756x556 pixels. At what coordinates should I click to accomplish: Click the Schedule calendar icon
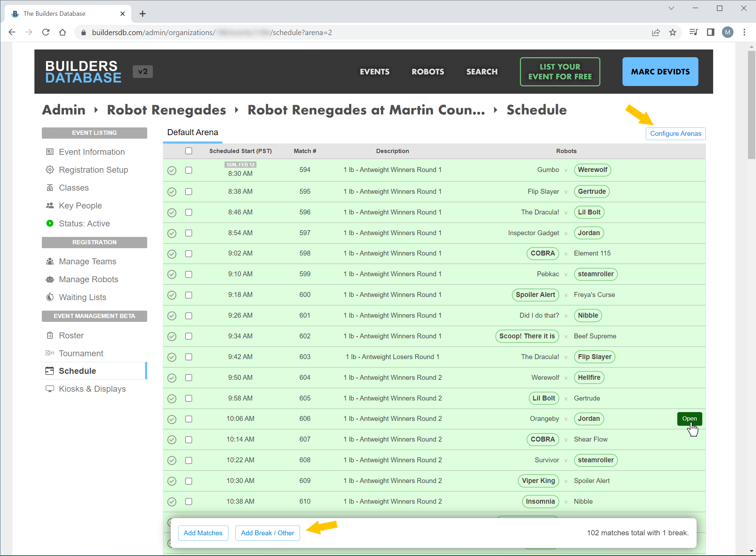click(x=50, y=371)
